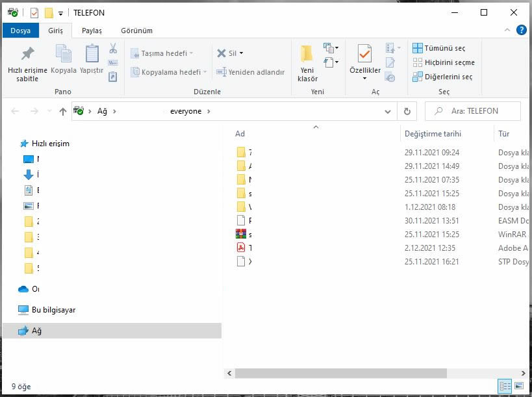
Task: Switch to details view in status bar
Action: point(505,387)
